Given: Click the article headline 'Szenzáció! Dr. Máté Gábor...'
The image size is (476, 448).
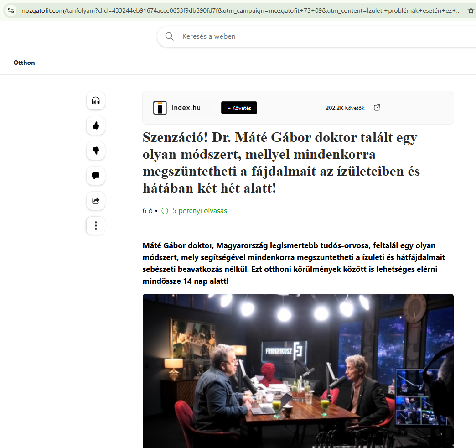Looking at the screenshot, I should (281, 163).
